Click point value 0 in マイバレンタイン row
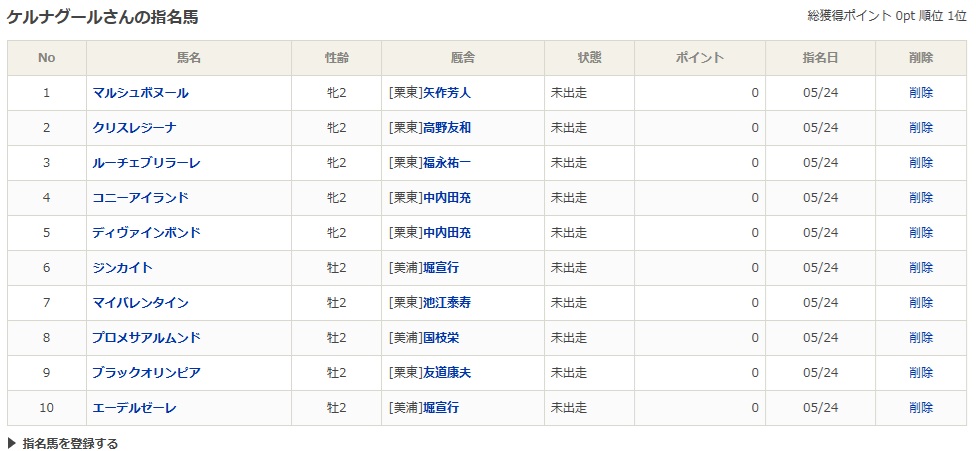This screenshot has height=451, width=976. tap(755, 302)
